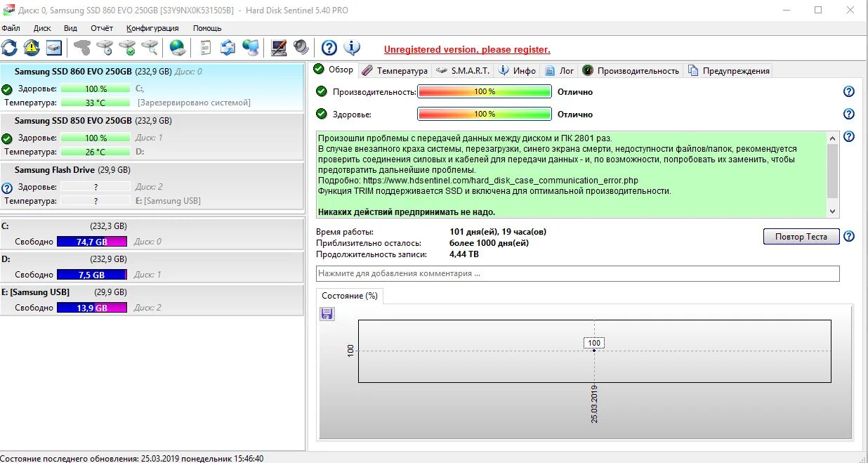This screenshot has width=868, height=463.
Task: Switch to the Обзор tab
Action: pos(334,70)
